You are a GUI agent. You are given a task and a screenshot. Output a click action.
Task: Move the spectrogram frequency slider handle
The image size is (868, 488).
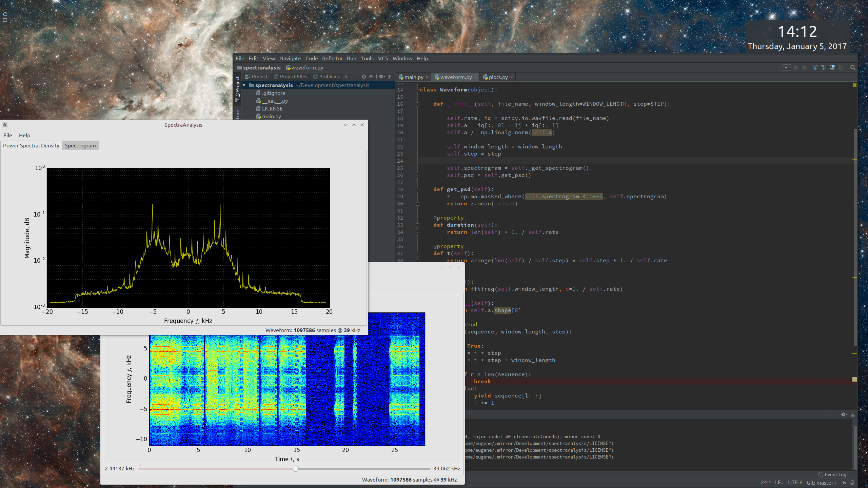296,469
